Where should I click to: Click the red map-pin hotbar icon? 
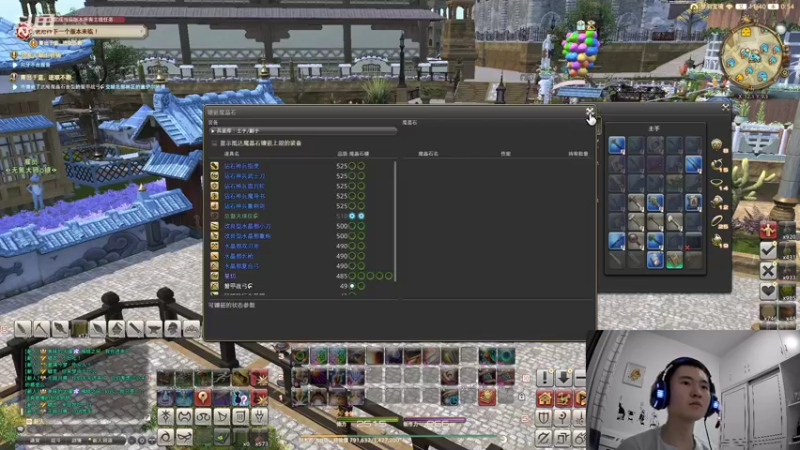click(203, 397)
